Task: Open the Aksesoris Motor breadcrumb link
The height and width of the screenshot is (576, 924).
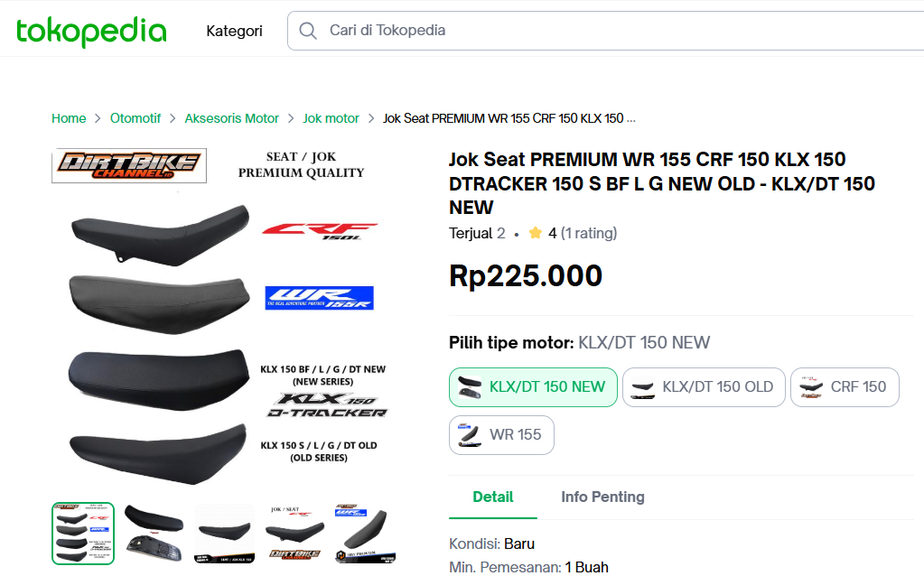Action: (x=232, y=118)
